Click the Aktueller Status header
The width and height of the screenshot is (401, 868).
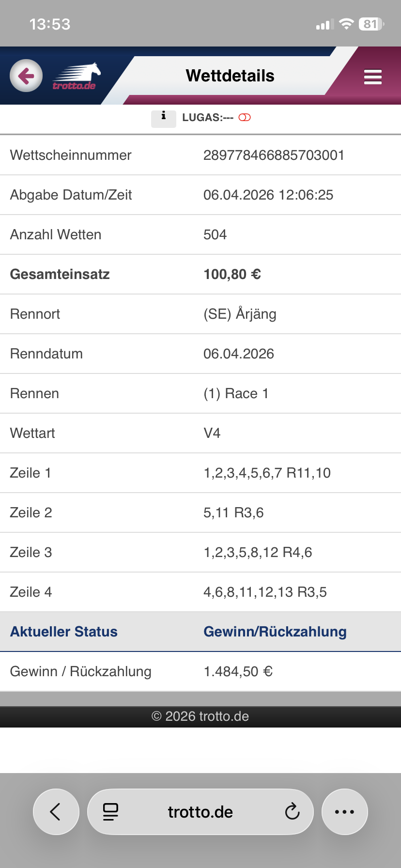[x=64, y=632]
